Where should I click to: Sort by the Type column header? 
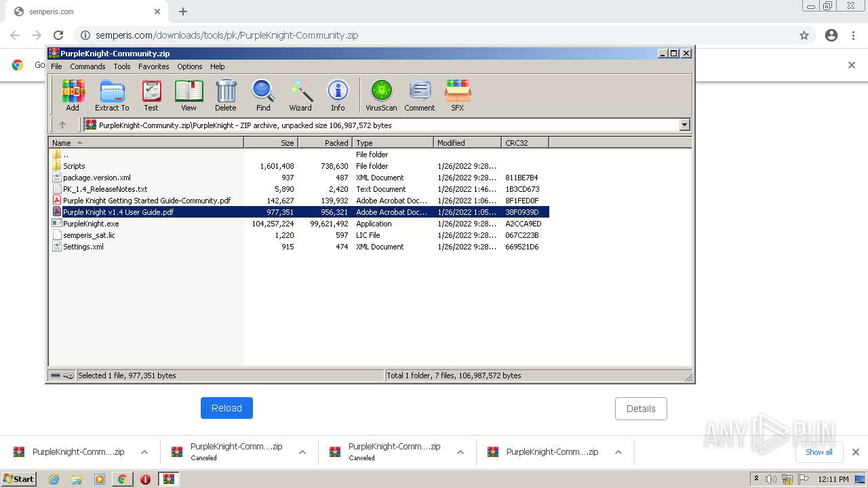pos(393,142)
